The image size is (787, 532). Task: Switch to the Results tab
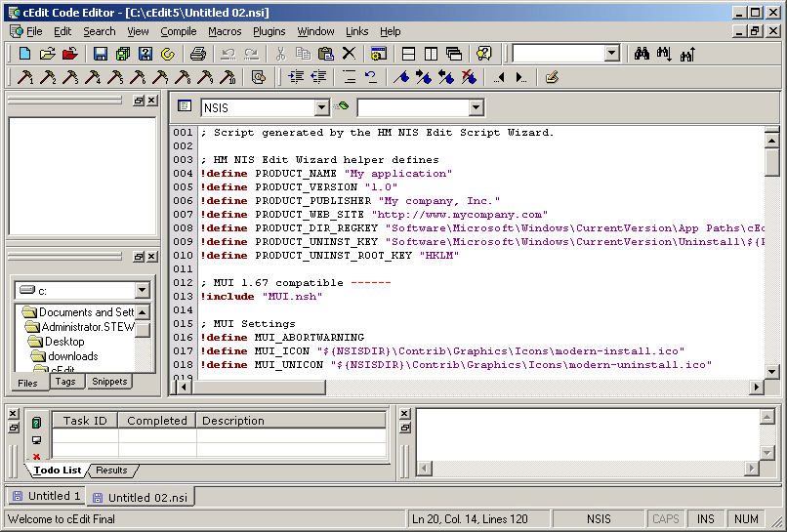[x=111, y=471]
